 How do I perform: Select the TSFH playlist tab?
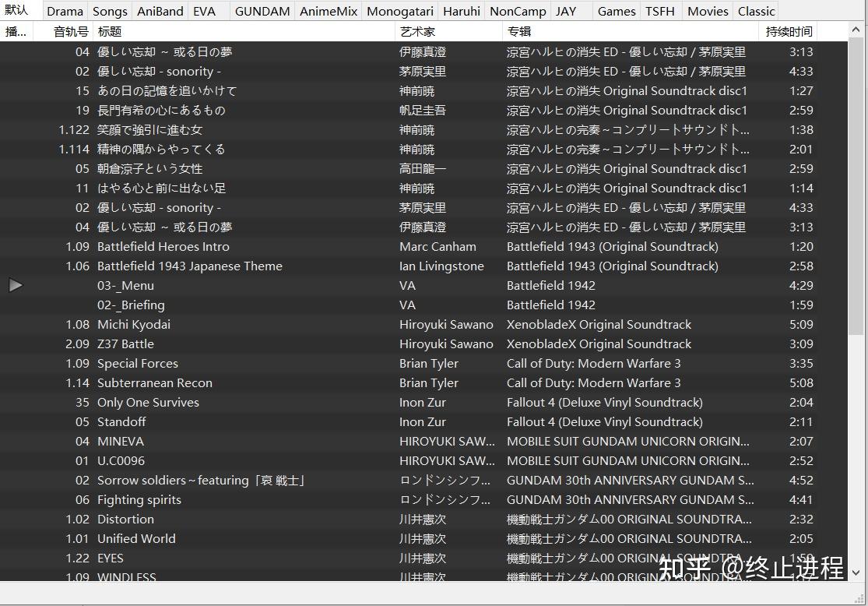[x=660, y=11]
